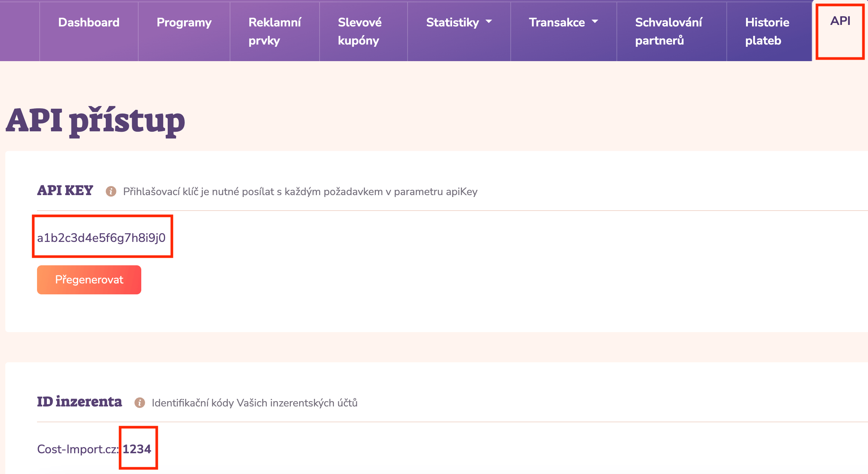Expand the Statistiky dropdown arrow
The height and width of the screenshot is (474, 868).
[489, 22]
